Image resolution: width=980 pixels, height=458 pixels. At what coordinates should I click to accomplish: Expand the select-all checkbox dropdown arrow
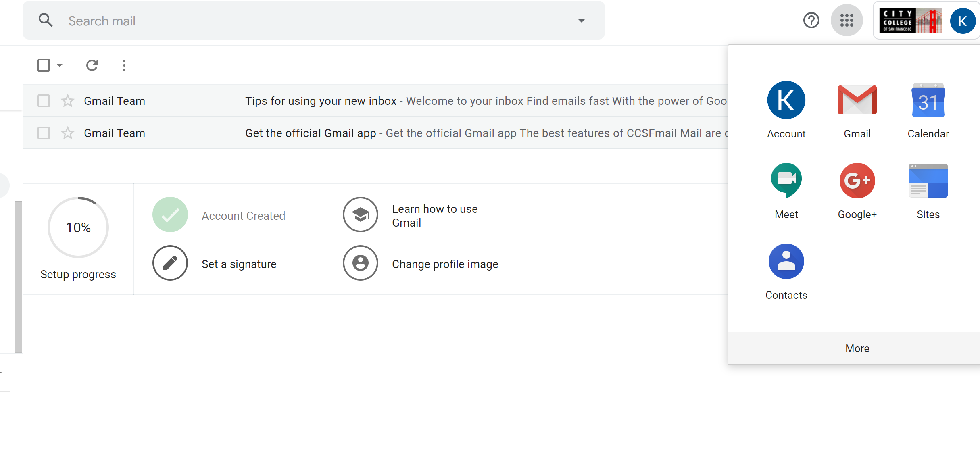click(x=60, y=65)
